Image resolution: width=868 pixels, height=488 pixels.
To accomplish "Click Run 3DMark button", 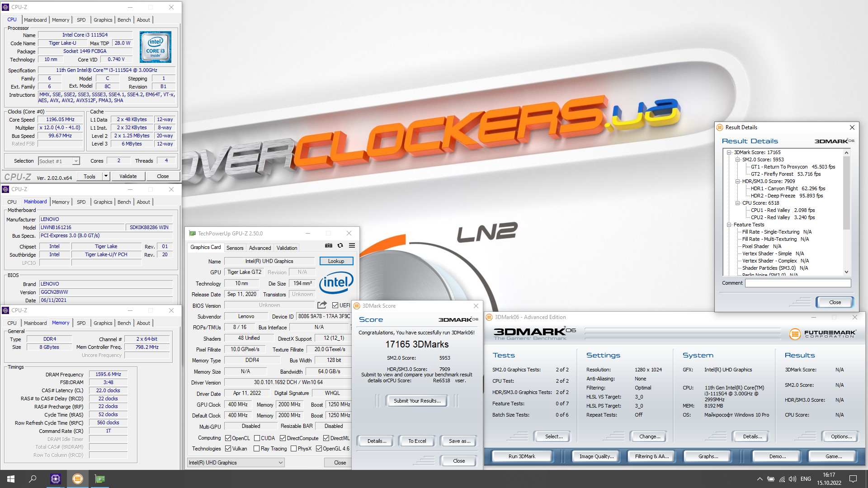I will (522, 456).
